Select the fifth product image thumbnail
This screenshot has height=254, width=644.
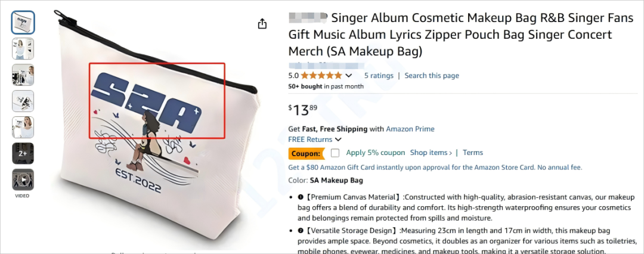(23, 127)
